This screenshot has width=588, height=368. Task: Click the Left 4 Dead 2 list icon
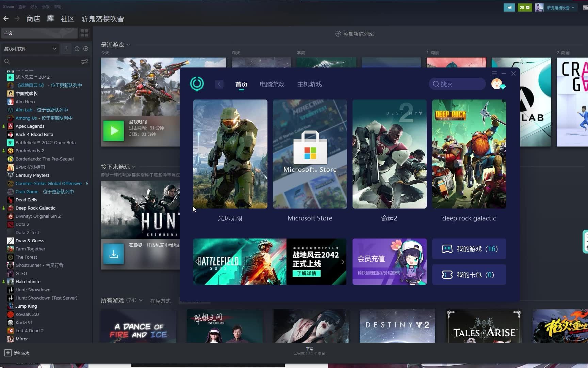(x=11, y=331)
